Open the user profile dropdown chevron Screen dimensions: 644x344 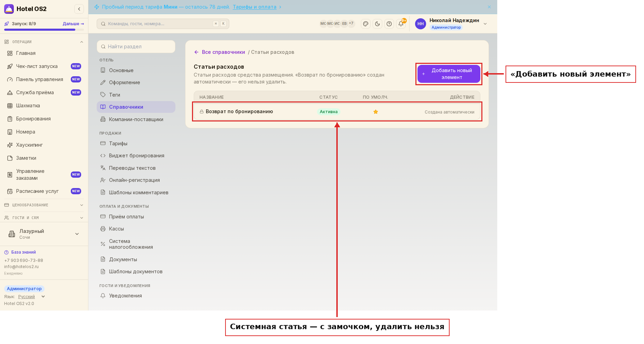[x=485, y=24]
